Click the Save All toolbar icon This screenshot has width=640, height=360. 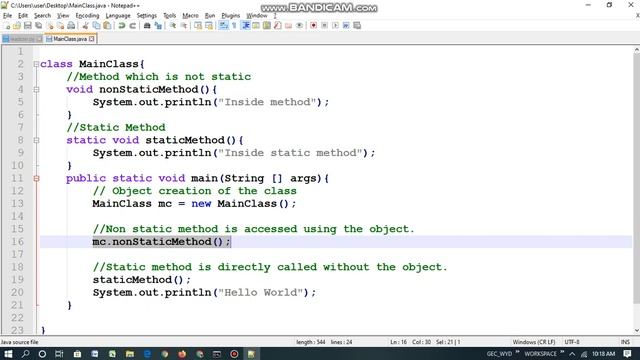pyautogui.click(x=39, y=26)
